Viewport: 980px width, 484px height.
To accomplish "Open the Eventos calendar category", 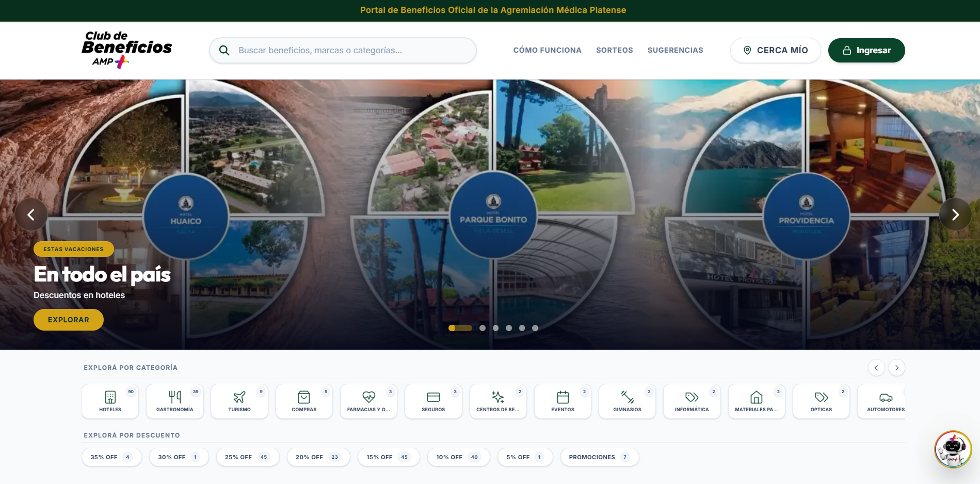I will coord(563,401).
